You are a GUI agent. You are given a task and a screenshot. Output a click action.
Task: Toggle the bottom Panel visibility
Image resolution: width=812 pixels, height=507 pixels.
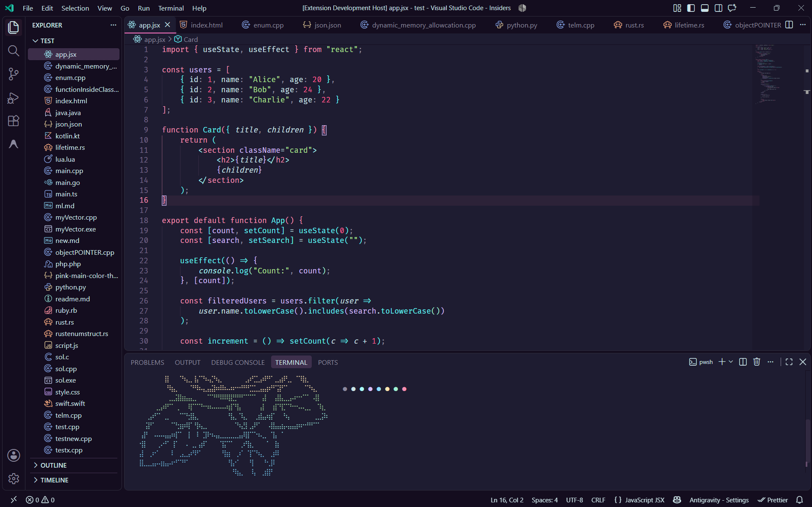(705, 8)
